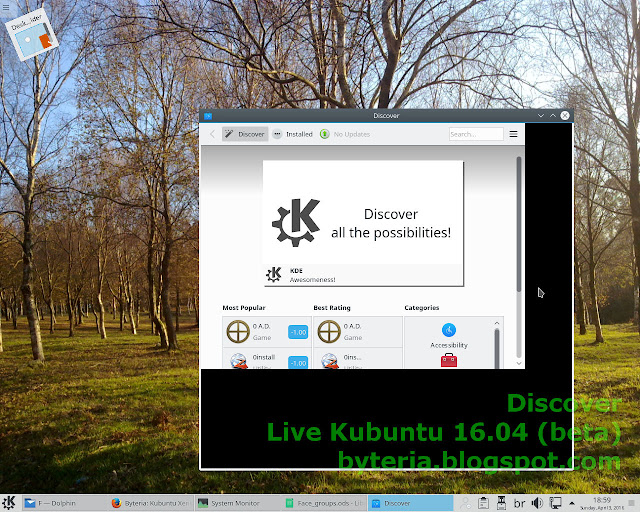The width and height of the screenshot is (640, 512).
Task: Click the Discover taskbar entry
Action: pyautogui.click(x=410, y=503)
